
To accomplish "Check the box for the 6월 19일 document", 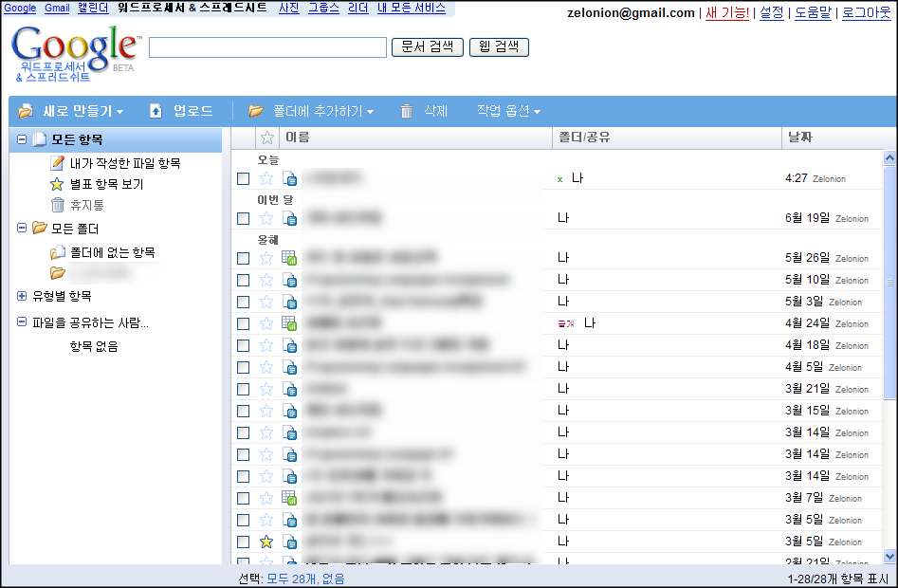I will [244, 219].
